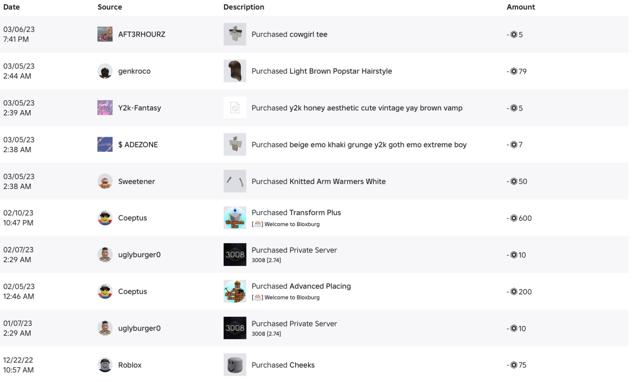The width and height of the screenshot is (640, 382).
Task: Select the $ ADEZONE group icon
Action: point(105,144)
